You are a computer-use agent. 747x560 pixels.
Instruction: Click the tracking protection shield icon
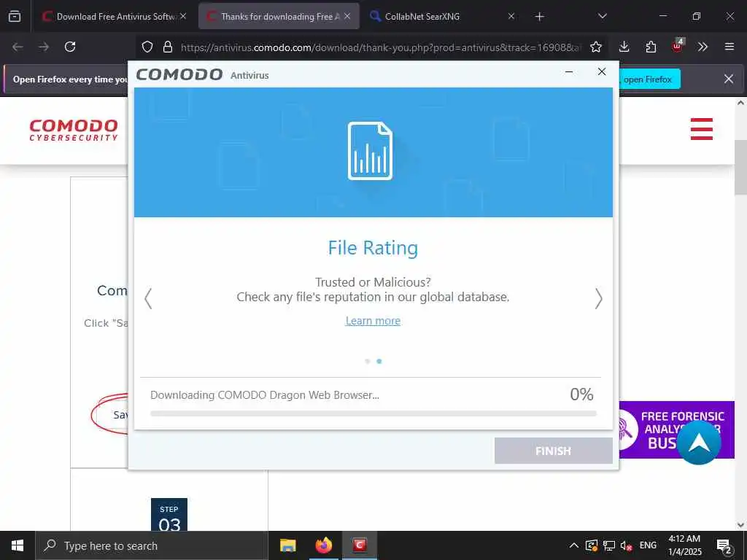(x=147, y=47)
